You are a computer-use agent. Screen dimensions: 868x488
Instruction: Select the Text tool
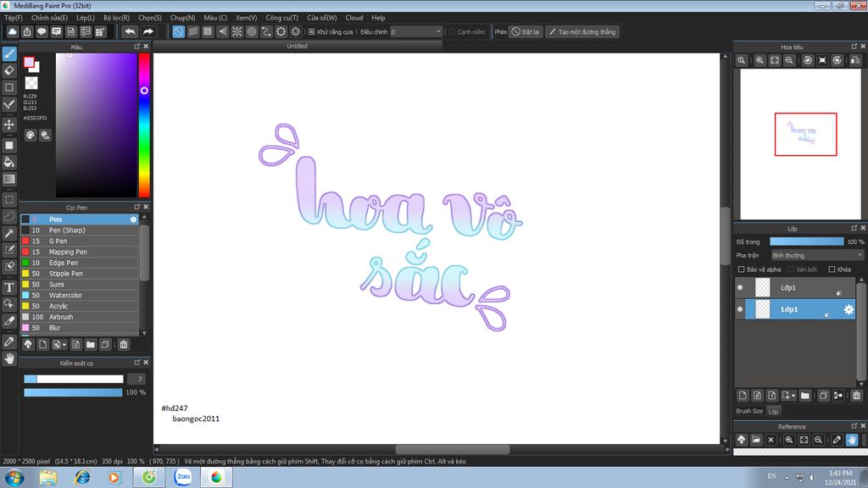tap(9, 287)
